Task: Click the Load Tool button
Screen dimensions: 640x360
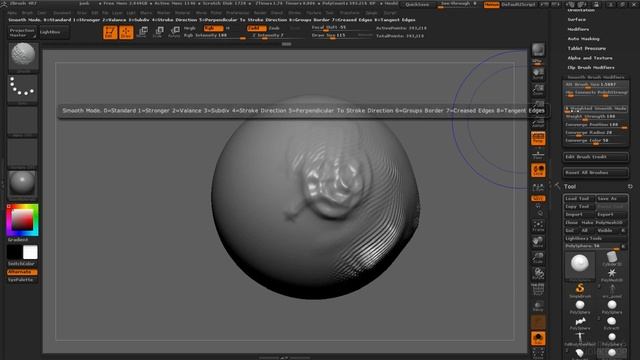Action: tap(579, 198)
